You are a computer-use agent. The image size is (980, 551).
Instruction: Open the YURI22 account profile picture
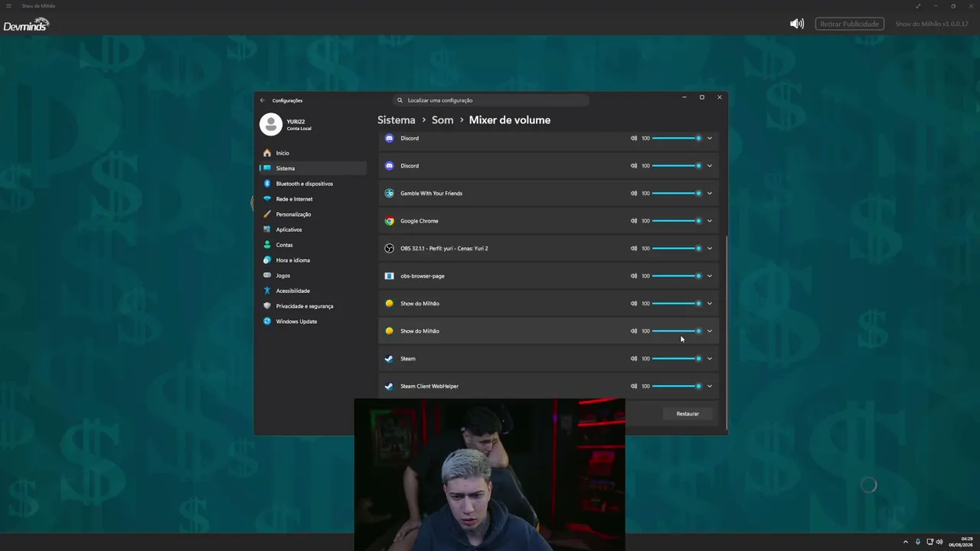pyautogui.click(x=270, y=124)
